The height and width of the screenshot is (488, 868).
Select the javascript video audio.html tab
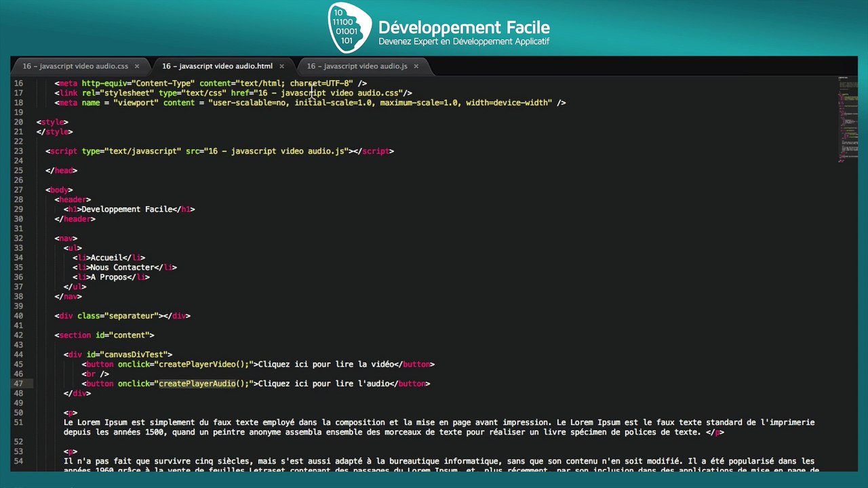(217, 66)
